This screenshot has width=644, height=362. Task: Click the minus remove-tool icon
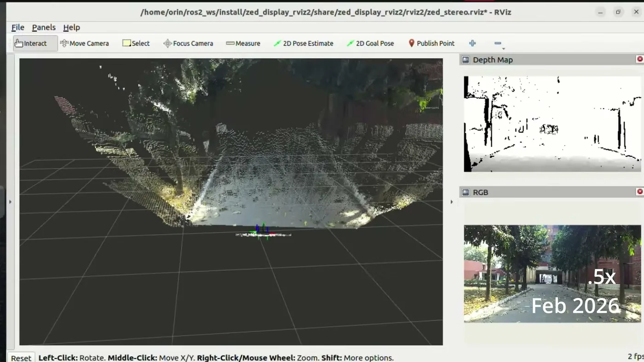coord(498,43)
